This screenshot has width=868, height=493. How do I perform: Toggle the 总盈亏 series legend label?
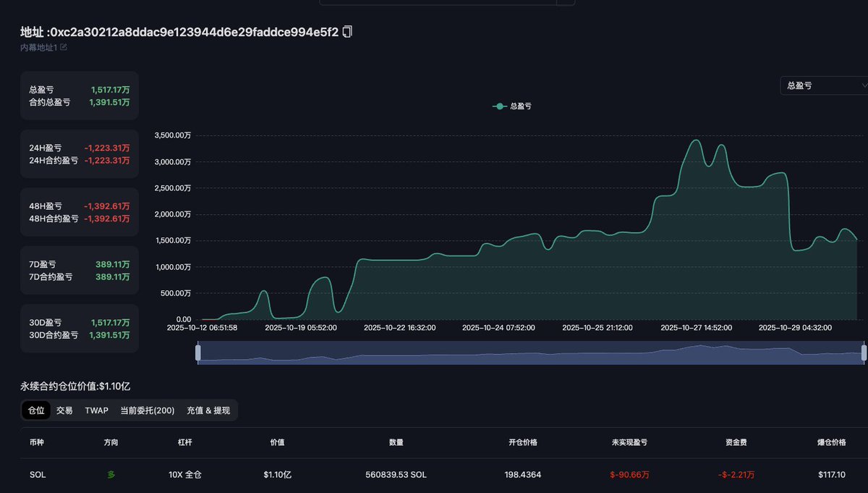(521, 106)
